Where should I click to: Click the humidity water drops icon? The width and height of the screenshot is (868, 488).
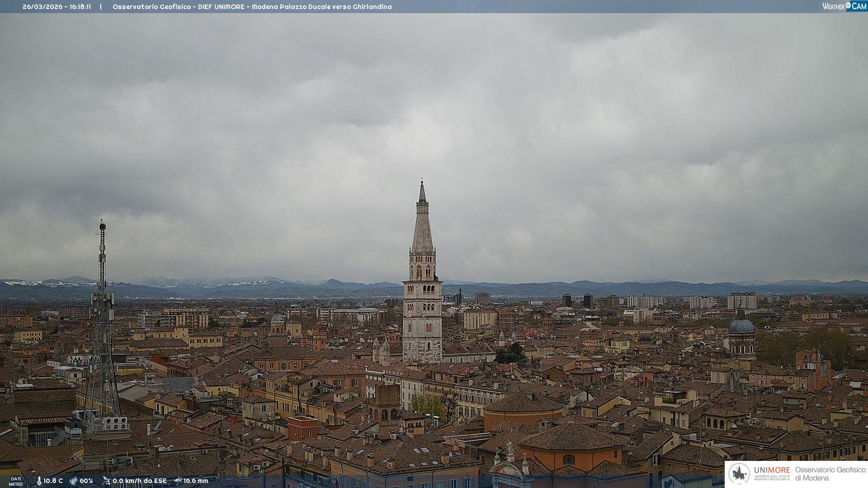73,481
